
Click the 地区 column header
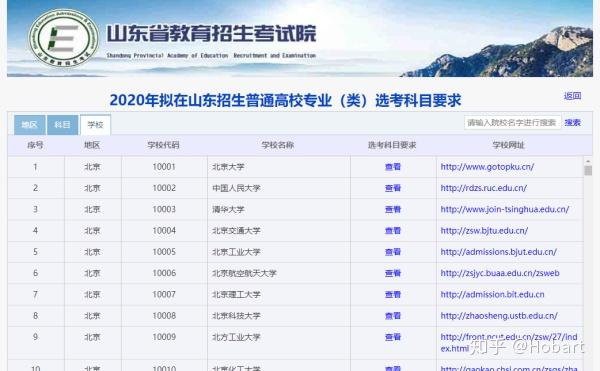pos(92,145)
